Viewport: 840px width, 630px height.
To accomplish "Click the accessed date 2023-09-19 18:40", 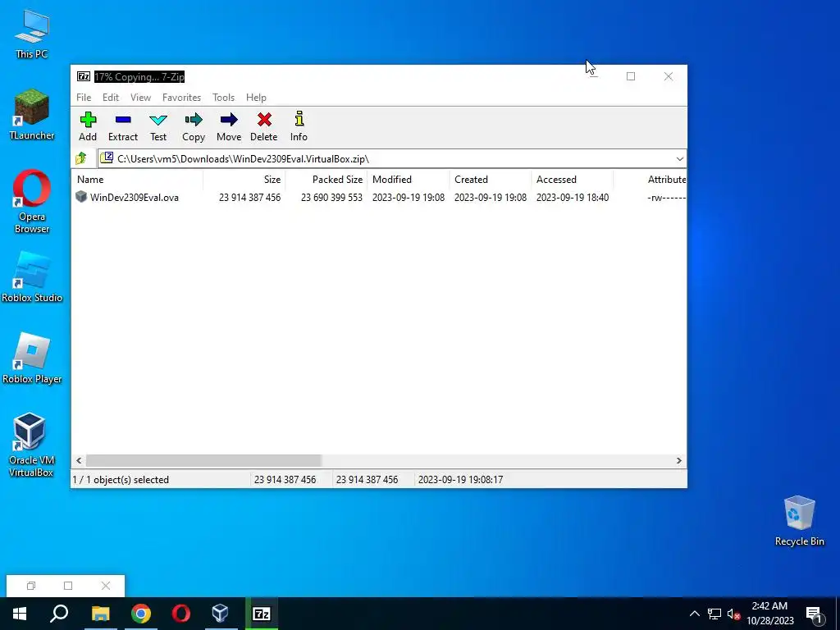I will [x=573, y=197].
